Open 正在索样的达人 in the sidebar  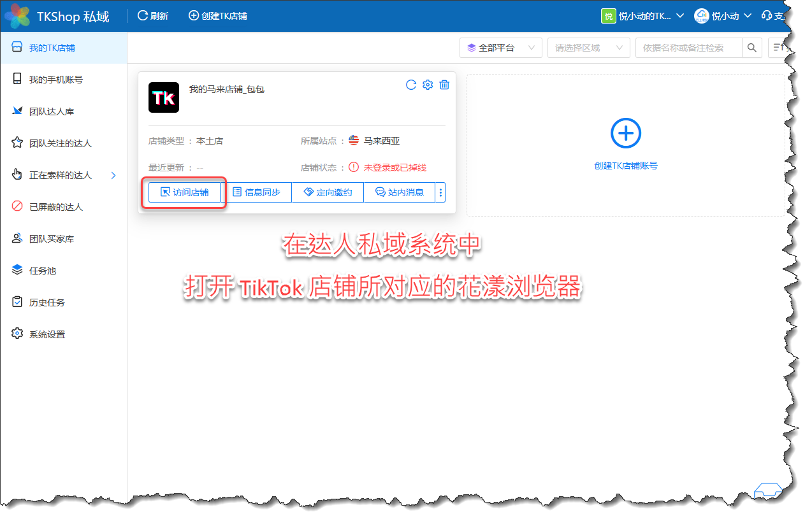pyautogui.click(x=64, y=175)
